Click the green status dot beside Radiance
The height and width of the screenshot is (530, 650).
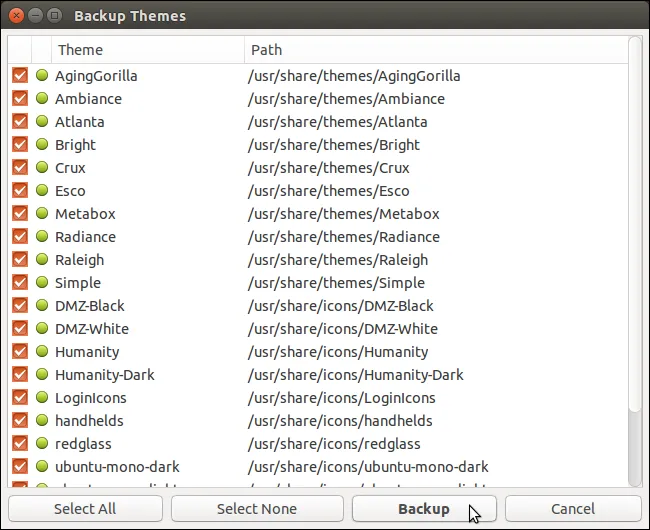click(42, 236)
